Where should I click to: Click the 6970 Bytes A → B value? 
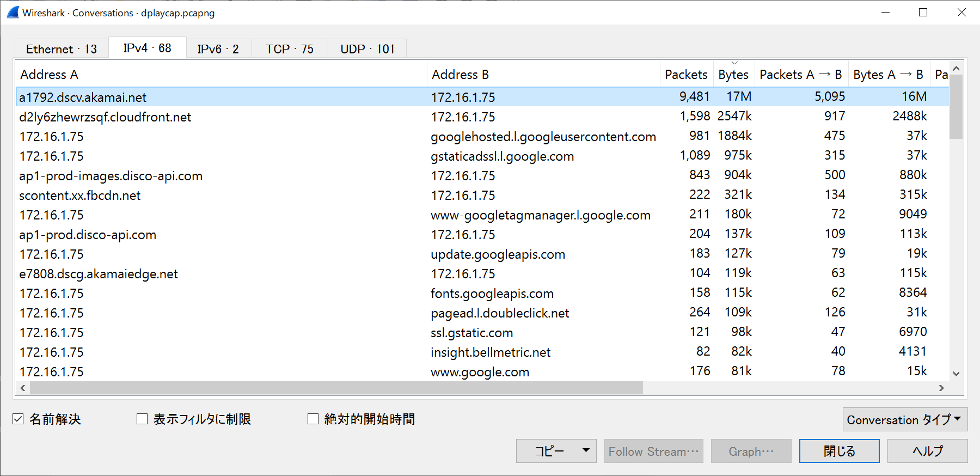tap(913, 332)
